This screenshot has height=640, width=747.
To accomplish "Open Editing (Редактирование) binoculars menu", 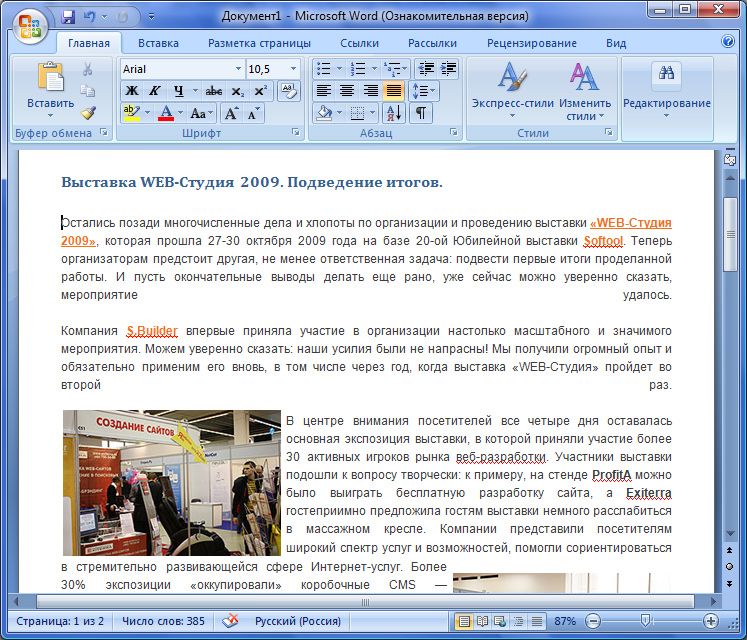I will pyautogui.click(x=666, y=91).
